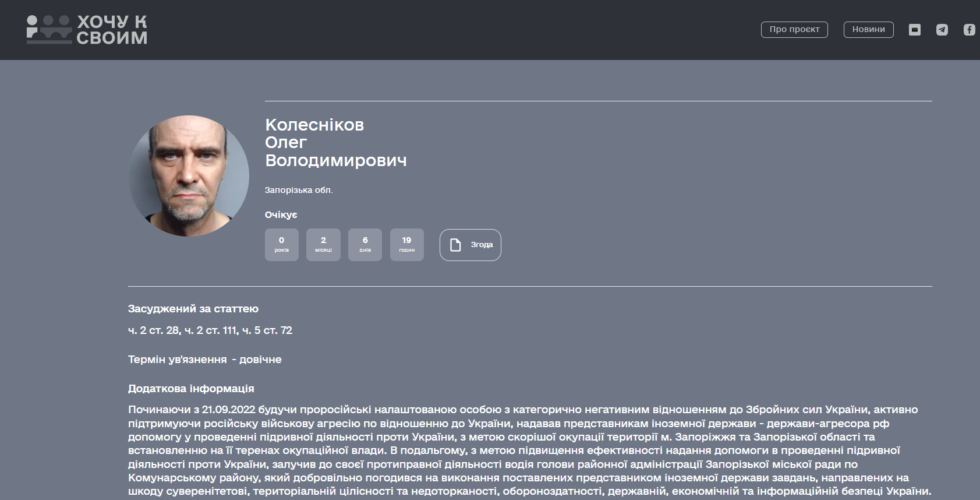Click the people logo icon in header

(49, 30)
